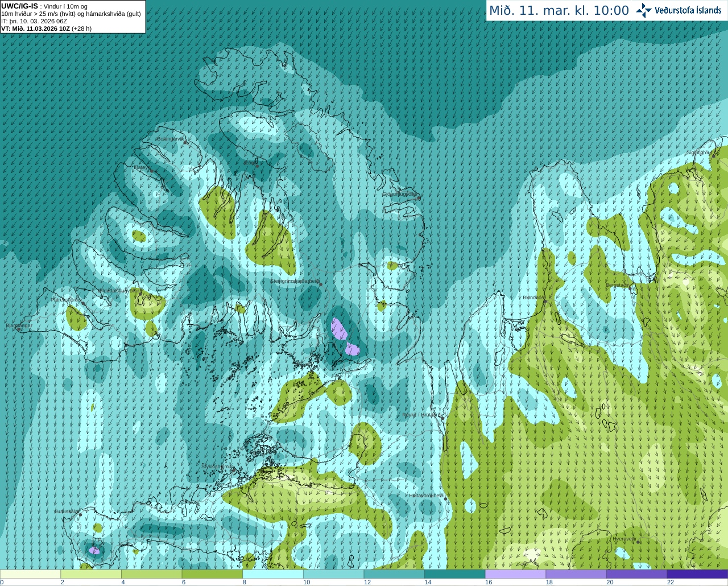The image size is (728, 586).
Task: Click the Steingrímsfjarðarheiði station label
Action: pos(295,281)
